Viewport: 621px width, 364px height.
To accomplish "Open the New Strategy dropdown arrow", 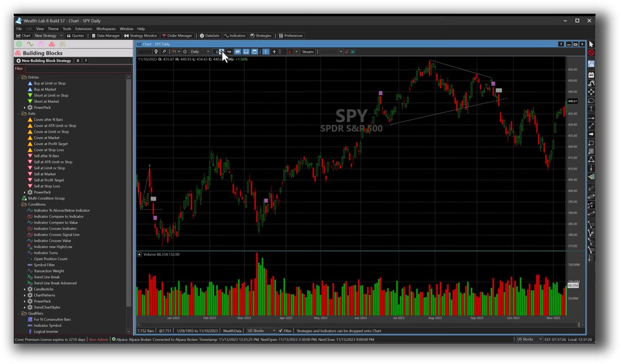I will [x=61, y=36].
